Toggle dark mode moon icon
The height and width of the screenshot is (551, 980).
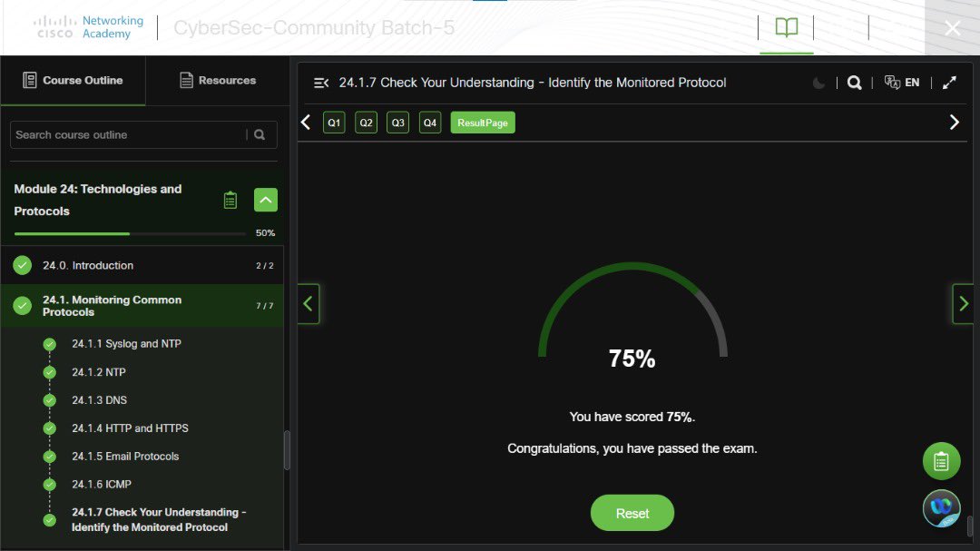click(x=818, y=83)
